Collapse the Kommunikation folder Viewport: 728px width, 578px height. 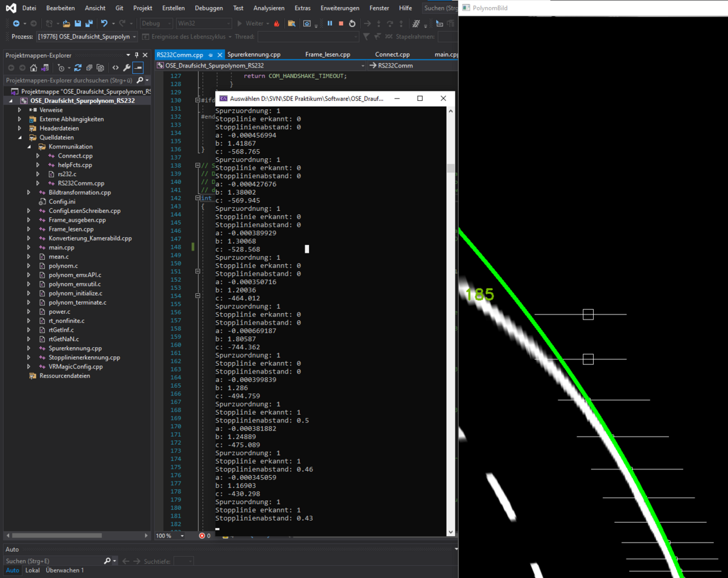29,147
